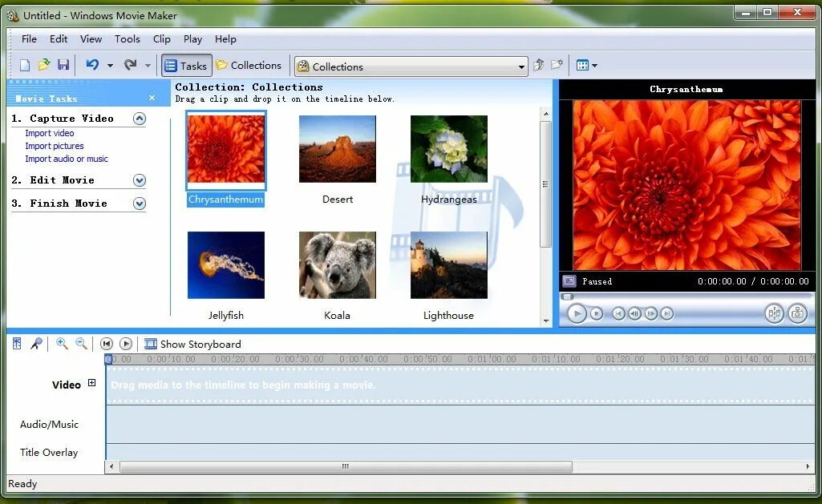Screen dimensions: 822x504
Task: Click the preview Back button
Action: [x=618, y=314]
